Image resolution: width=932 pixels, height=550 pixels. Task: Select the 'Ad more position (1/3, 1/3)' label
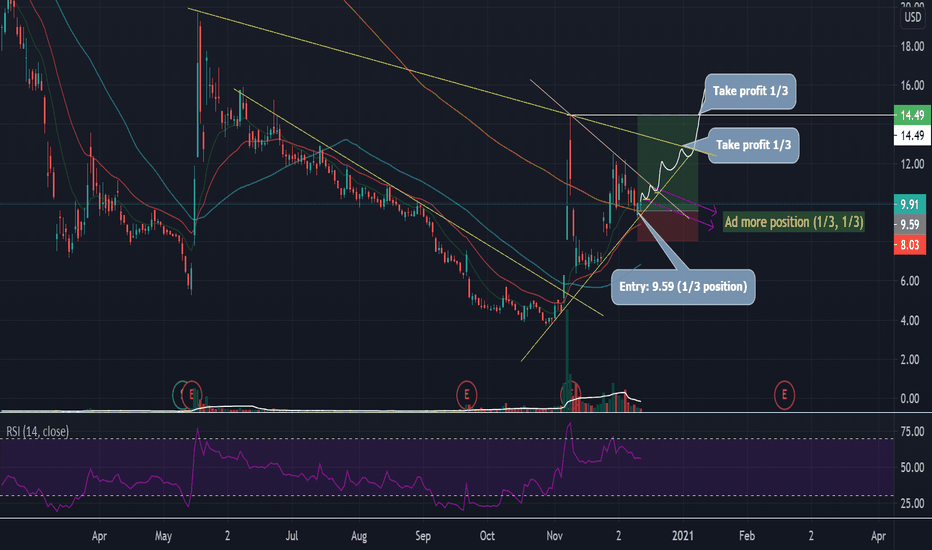[794, 222]
